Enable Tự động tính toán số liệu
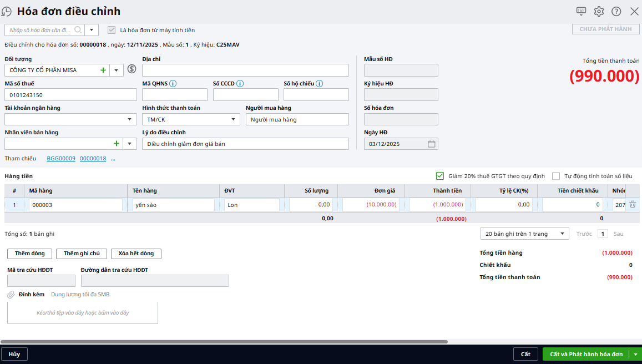 (556, 176)
